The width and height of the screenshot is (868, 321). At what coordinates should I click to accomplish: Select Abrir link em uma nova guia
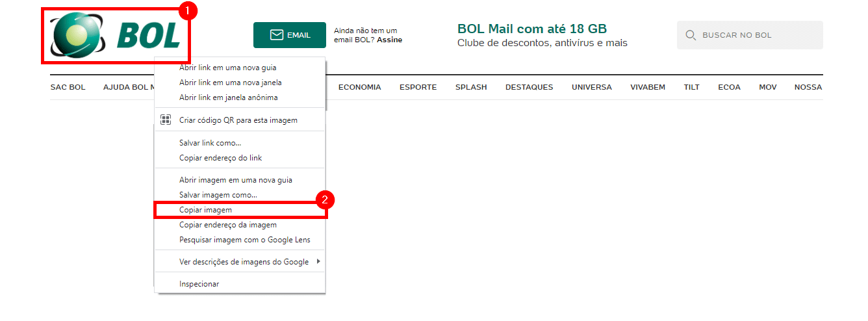pyautogui.click(x=240, y=68)
